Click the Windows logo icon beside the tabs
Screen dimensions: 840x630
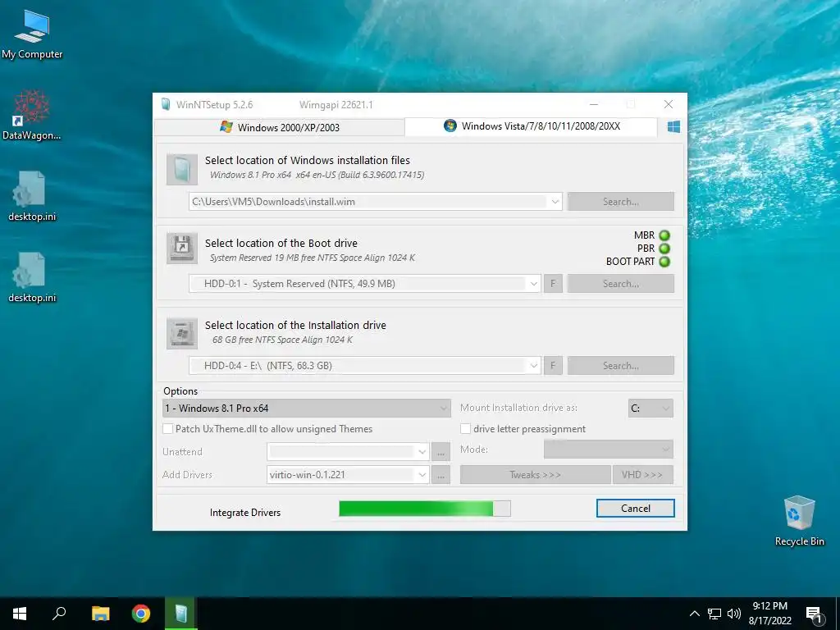(673, 126)
